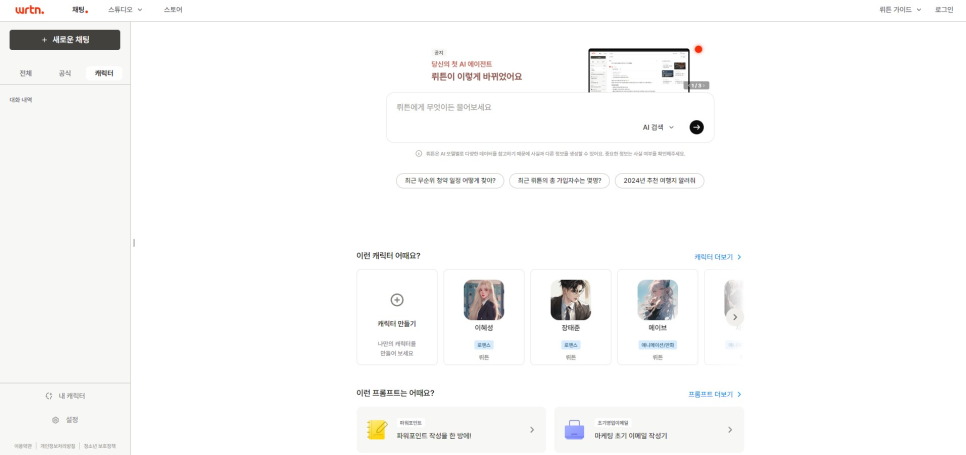Open the 장태준 character avatar

click(570, 300)
